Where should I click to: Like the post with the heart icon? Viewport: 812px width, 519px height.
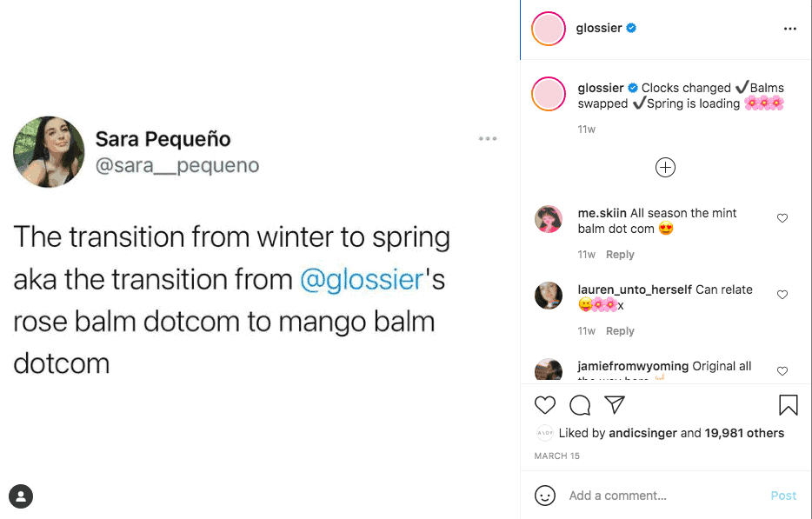click(x=545, y=405)
